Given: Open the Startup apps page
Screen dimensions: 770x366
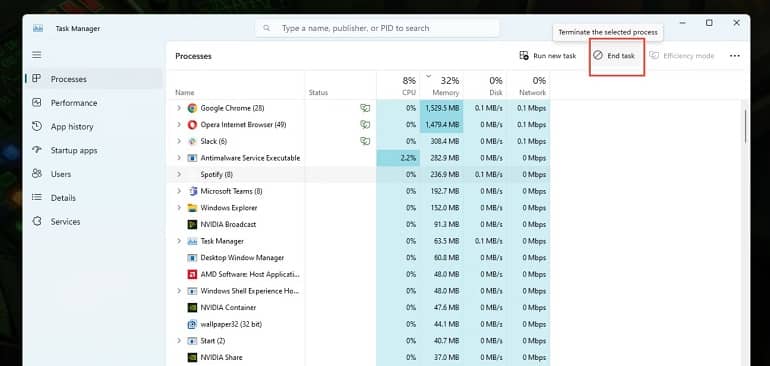Looking at the screenshot, I should [94, 150].
